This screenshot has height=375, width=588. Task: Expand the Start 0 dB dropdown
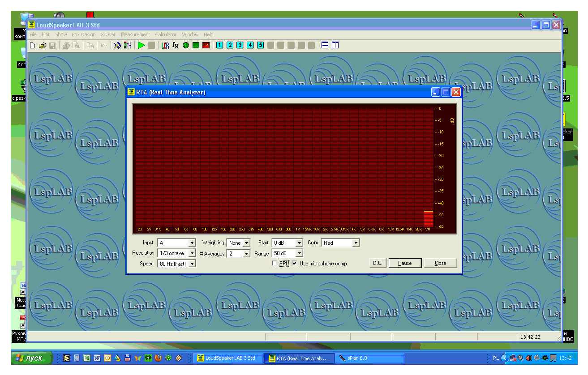tap(300, 243)
